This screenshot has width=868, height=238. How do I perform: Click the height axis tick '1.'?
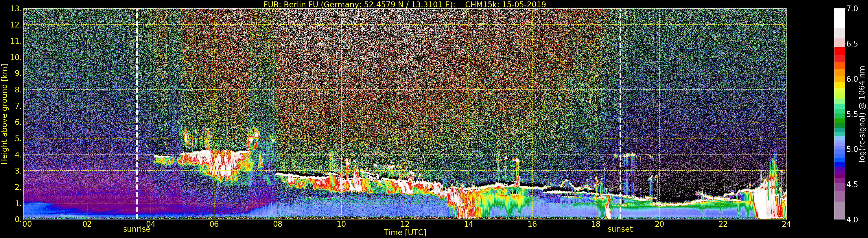18,203
